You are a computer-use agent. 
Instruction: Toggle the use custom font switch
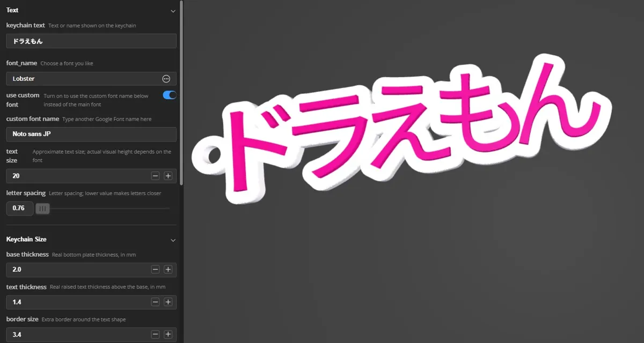(170, 95)
